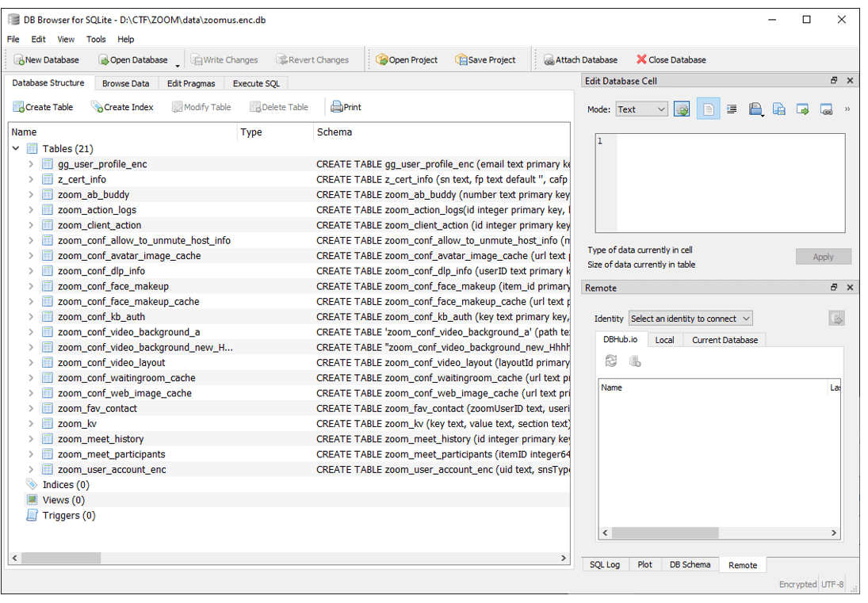The image size is (868, 603).
Task: Click the refresh icon in the DBHub.io tab
Action: [611, 361]
